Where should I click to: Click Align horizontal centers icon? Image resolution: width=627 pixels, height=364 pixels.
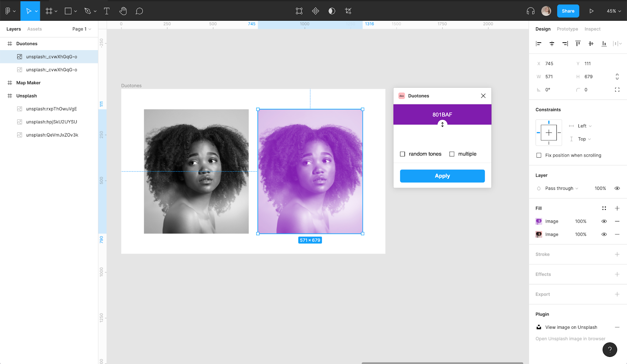pyautogui.click(x=552, y=43)
